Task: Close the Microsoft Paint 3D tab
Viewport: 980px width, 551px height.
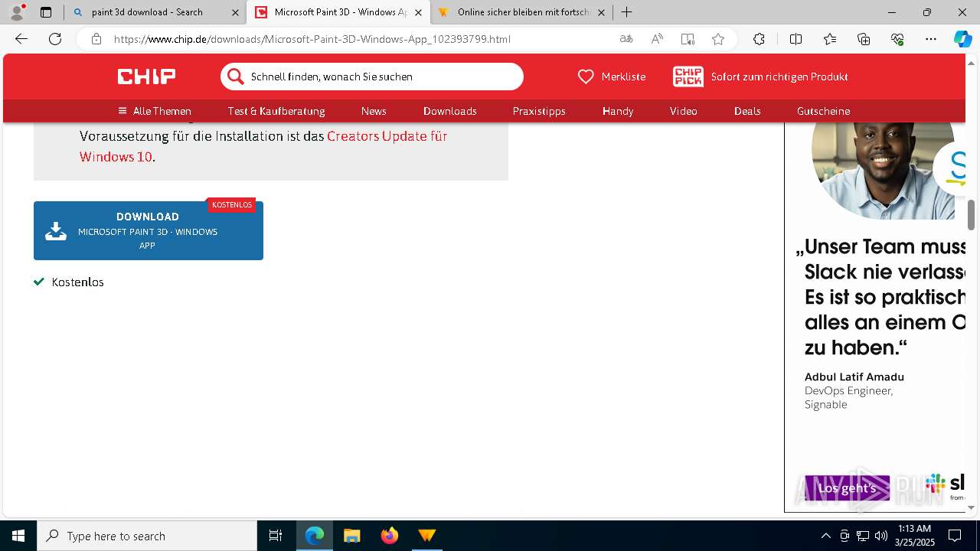Action: tap(418, 12)
